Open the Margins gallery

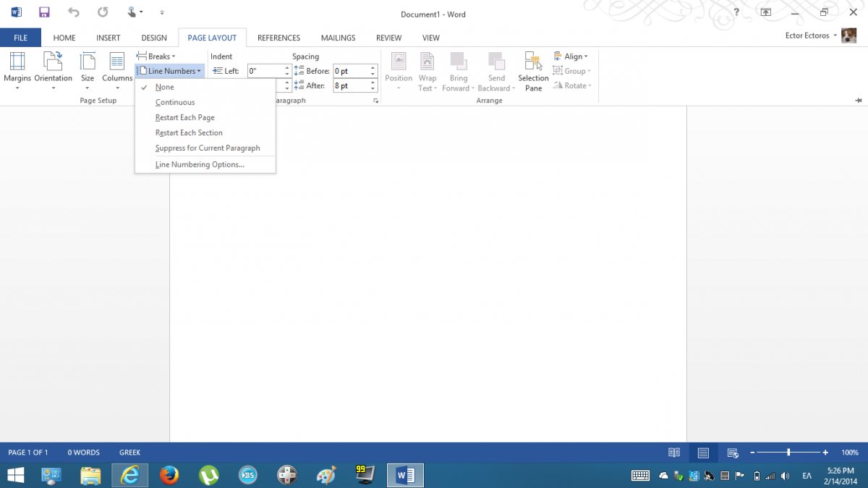17,72
